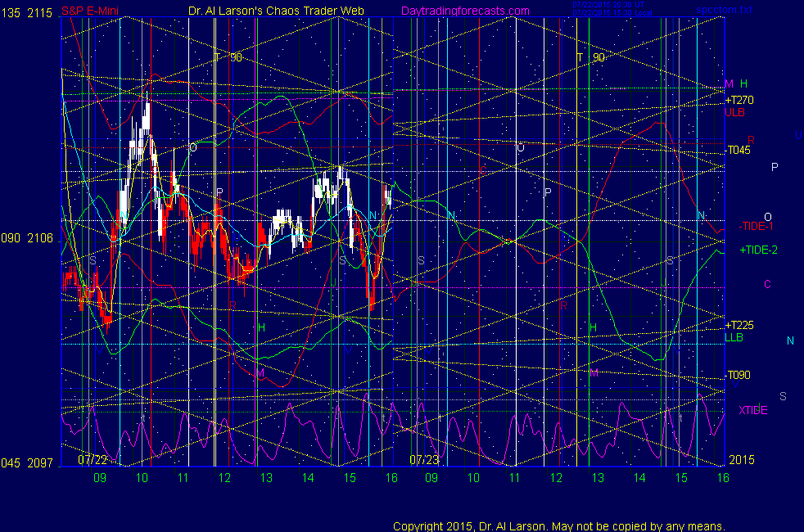804x532 pixels.
Task: Click the 12 hour label for 07/22
Action: tap(224, 478)
